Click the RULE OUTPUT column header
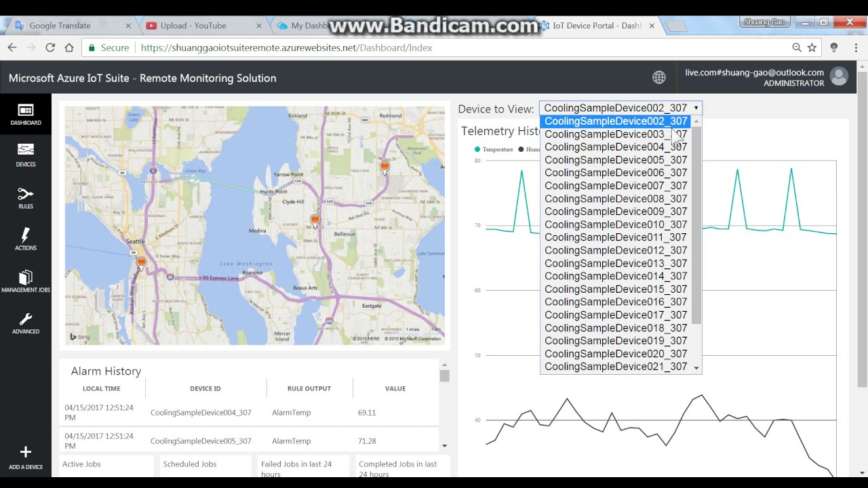Screen dimensions: 868x488 [x=309, y=388]
